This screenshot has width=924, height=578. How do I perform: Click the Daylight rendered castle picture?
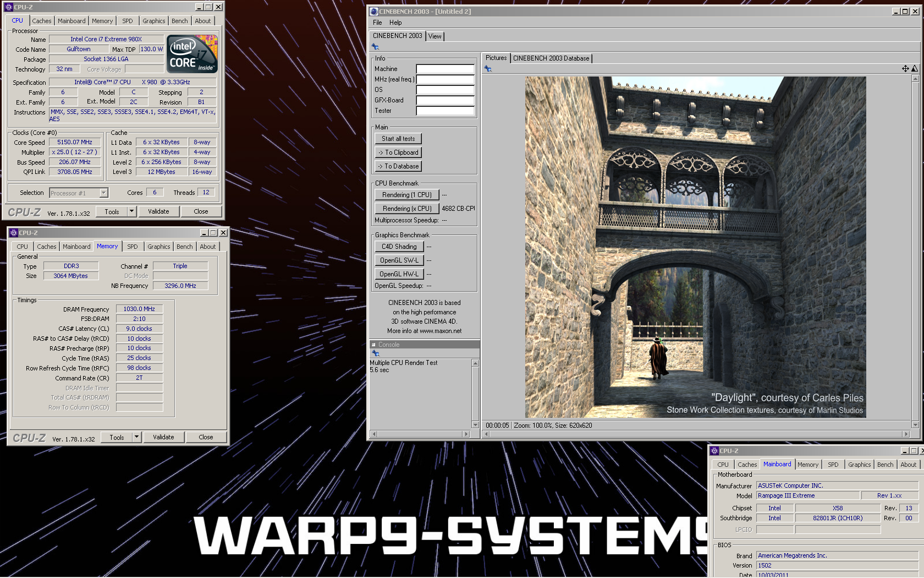tap(695, 247)
